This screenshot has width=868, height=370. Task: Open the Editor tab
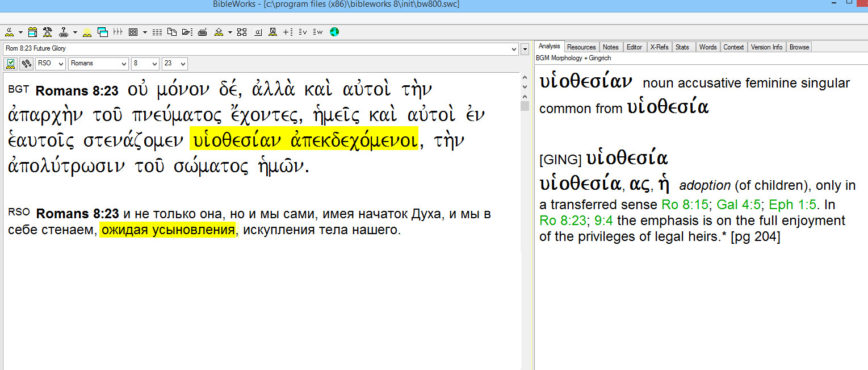pos(635,47)
